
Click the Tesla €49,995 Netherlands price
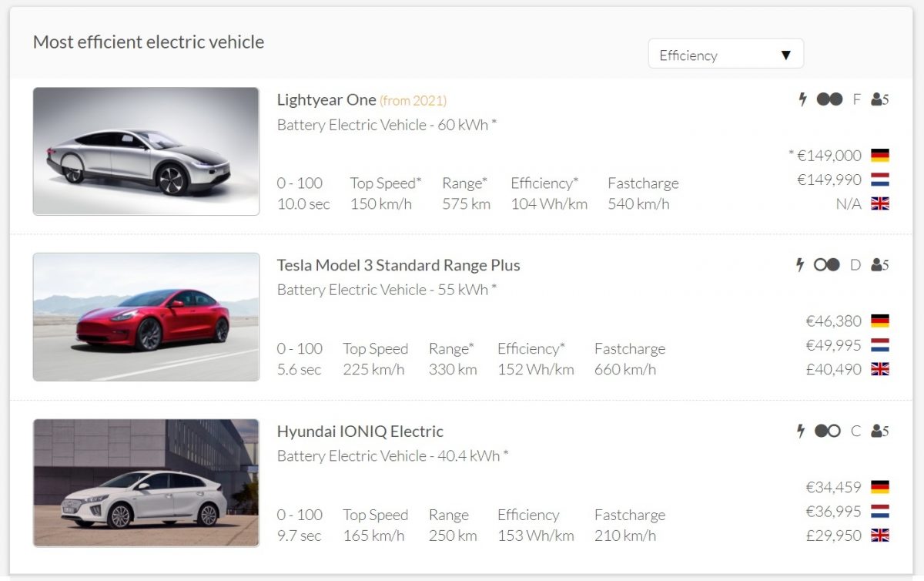(833, 345)
